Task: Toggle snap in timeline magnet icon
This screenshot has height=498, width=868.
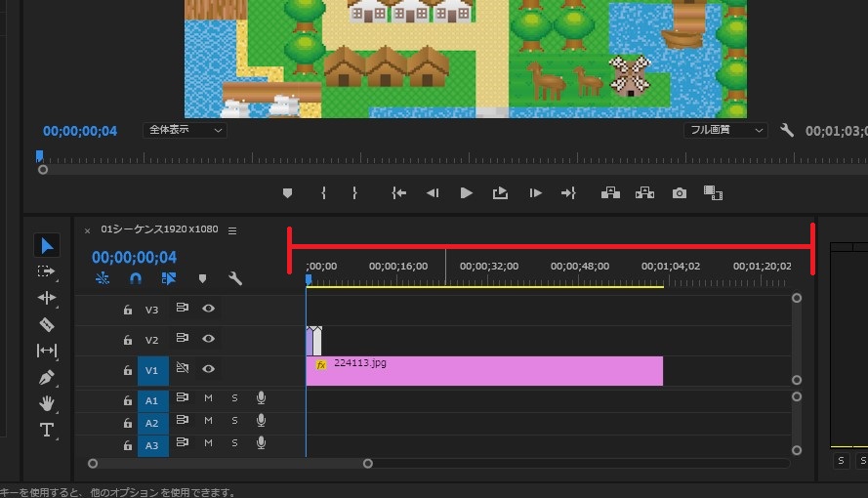Action: pyautogui.click(x=136, y=278)
